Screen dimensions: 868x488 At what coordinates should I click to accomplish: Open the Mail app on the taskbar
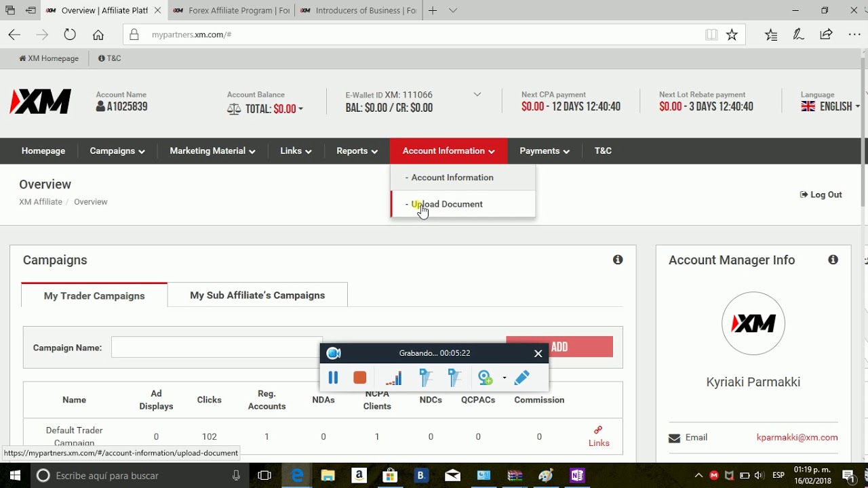click(452, 475)
